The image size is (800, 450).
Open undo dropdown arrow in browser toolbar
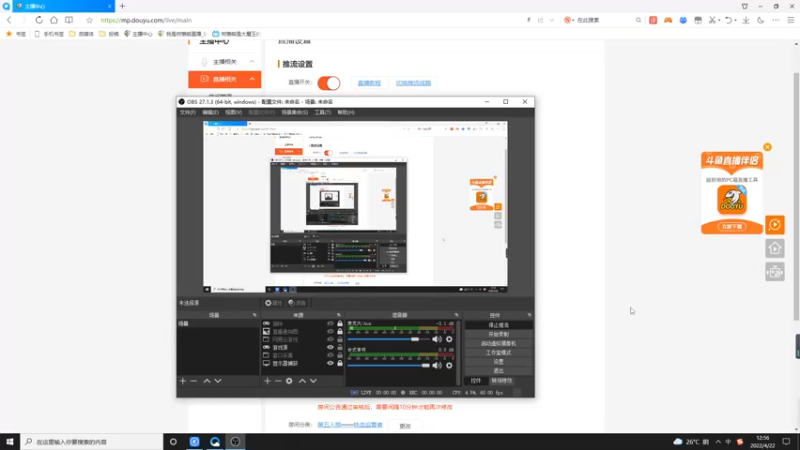pyautogui.click(x=735, y=20)
